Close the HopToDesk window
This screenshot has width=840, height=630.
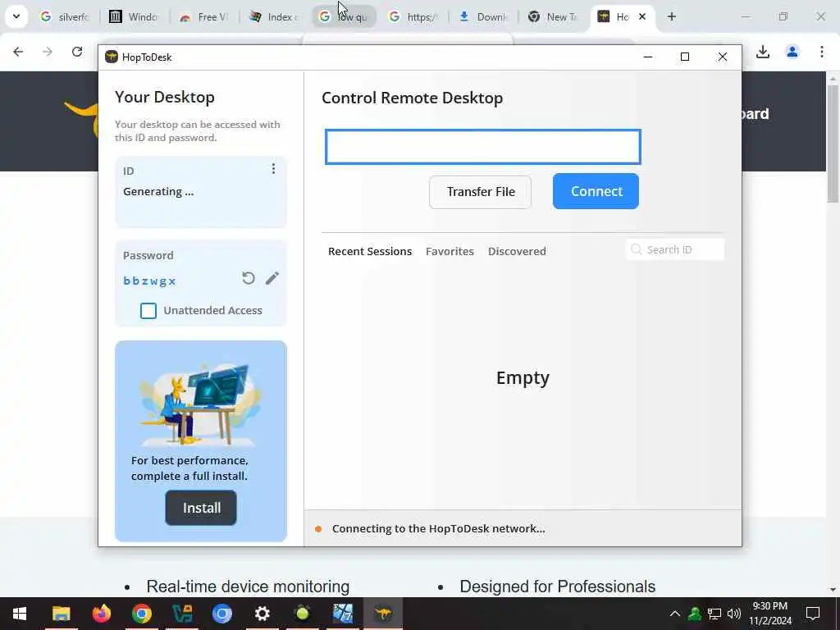(723, 57)
